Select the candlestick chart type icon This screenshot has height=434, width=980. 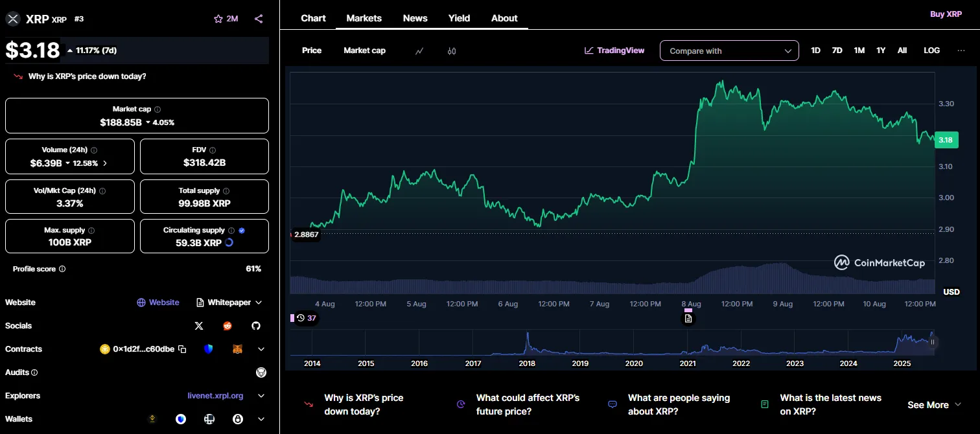coord(452,51)
